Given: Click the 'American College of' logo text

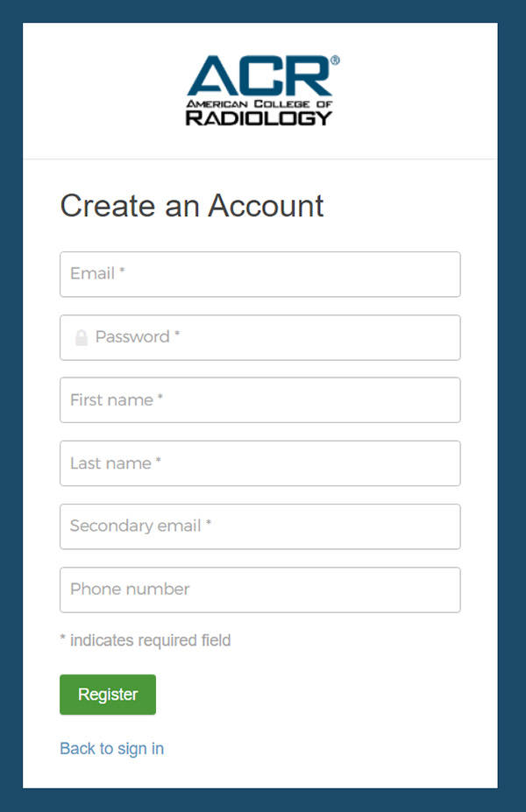Looking at the screenshot, I should [x=259, y=103].
